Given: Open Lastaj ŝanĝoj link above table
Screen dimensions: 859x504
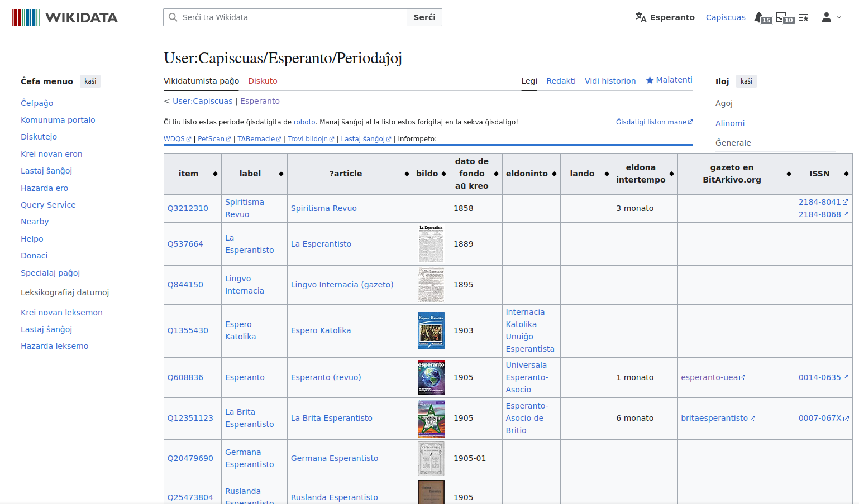Looking at the screenshot, I should pos(366,139).
